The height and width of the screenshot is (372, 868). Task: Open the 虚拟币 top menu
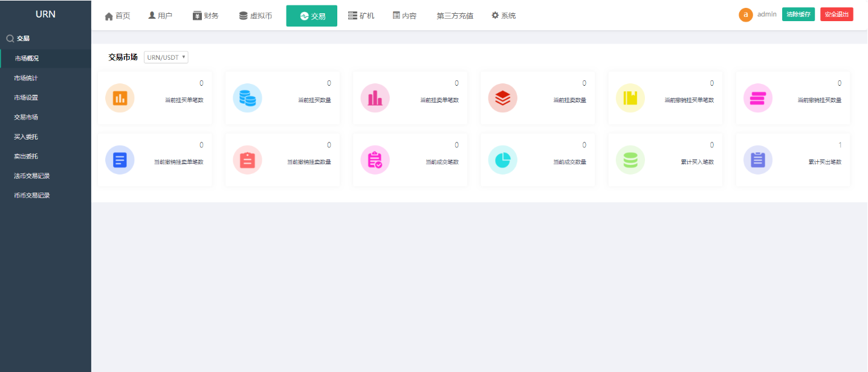[x=255, y=16]
